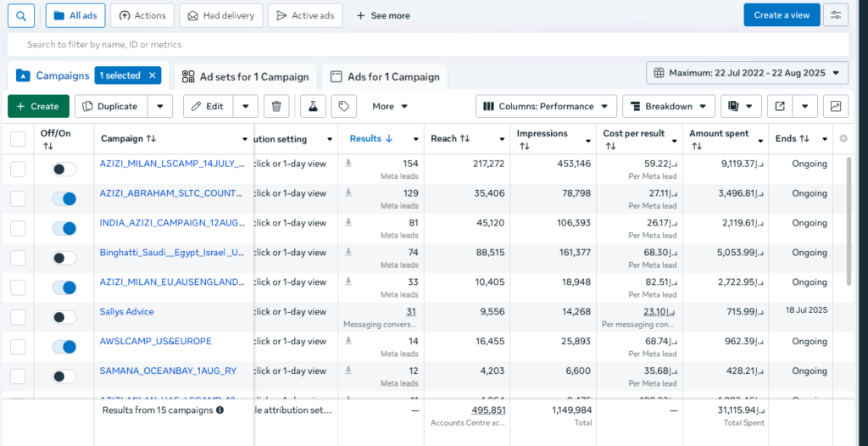This screenshot has width=868, height=446.
Task: Switch to Ad sets for 1 Campaign tab
Action: click(246, 76)
